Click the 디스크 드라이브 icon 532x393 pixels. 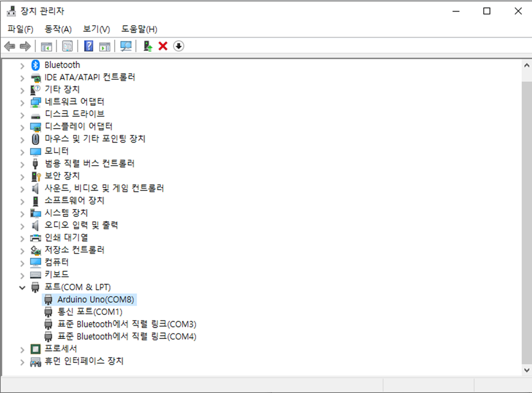[x=35, y=115]
